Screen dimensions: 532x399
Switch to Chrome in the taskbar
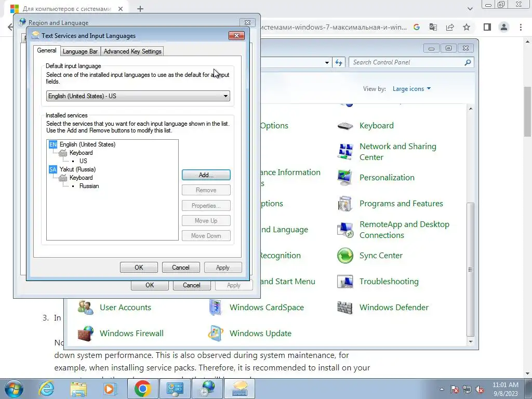coord(142,389)
